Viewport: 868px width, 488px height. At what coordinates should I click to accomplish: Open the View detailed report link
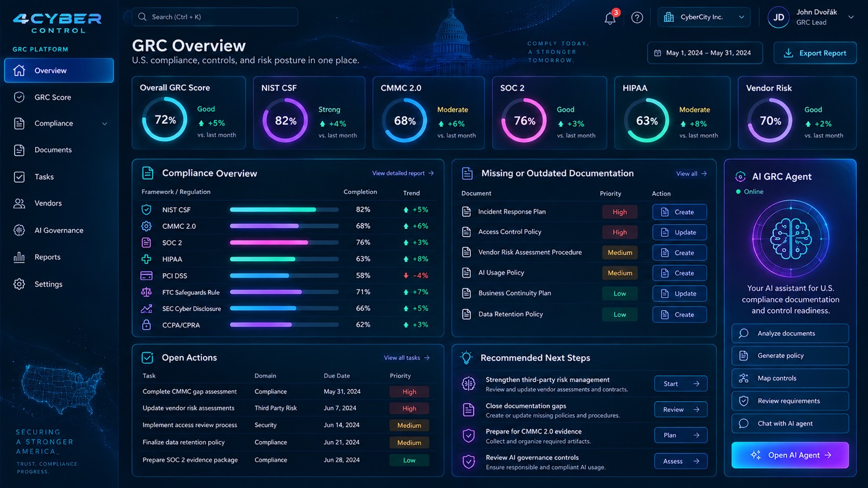pos(403,174)
